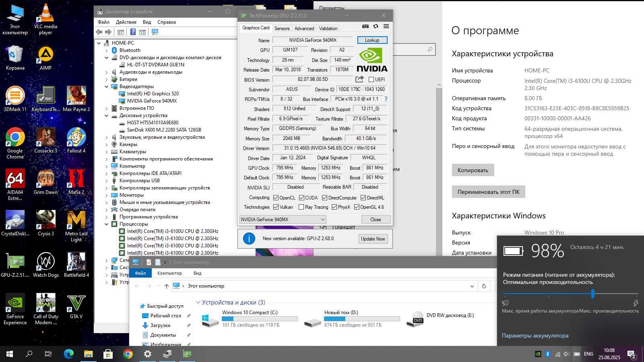The height and width of the screenshot is (362, 644).
Task: Collapse the Дисковые устройства node
Action: (107, 115)
